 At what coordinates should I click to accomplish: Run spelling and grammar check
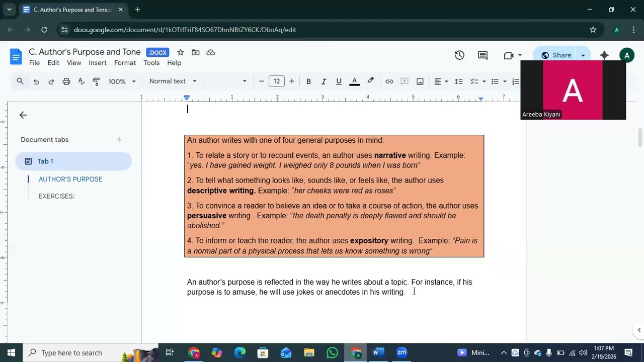(82, 81)
